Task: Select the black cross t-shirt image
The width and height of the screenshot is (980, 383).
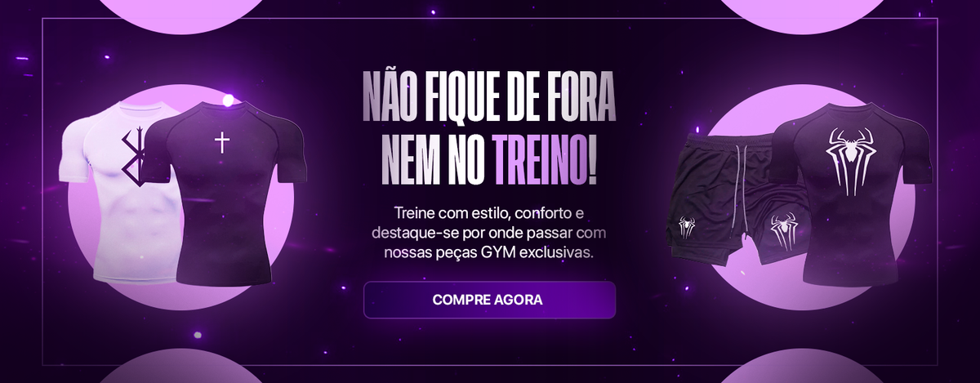Action: (222, 193)
